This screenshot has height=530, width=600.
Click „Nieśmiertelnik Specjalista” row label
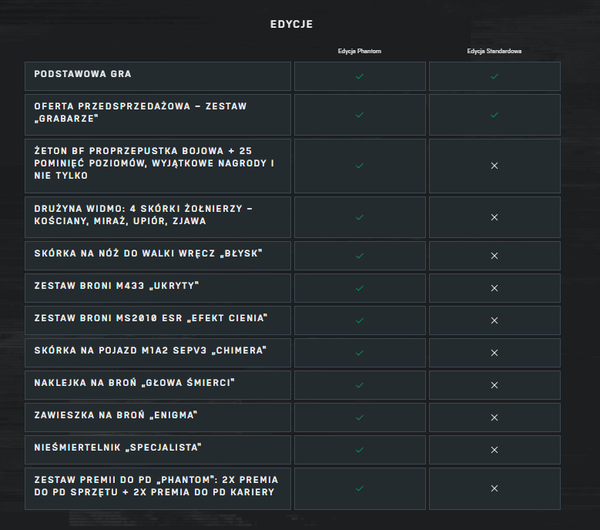click(x=118, y=447)
